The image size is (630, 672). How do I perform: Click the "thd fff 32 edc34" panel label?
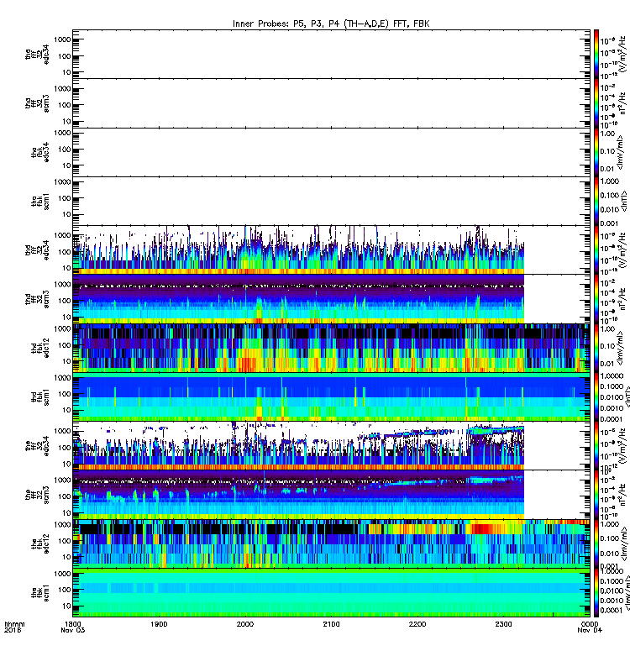37,249
